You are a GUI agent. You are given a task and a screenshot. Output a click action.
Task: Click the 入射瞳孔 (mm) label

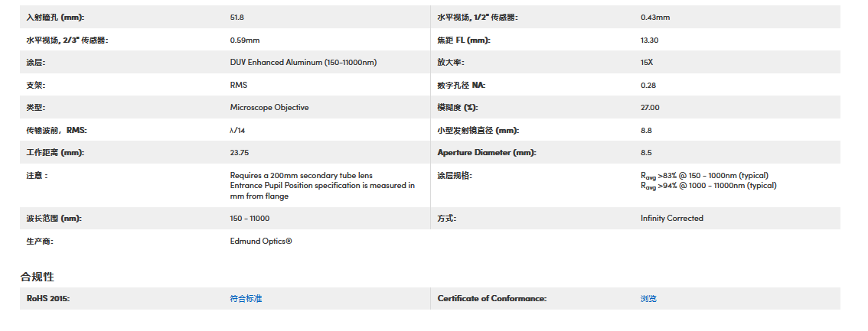(55, 17)
